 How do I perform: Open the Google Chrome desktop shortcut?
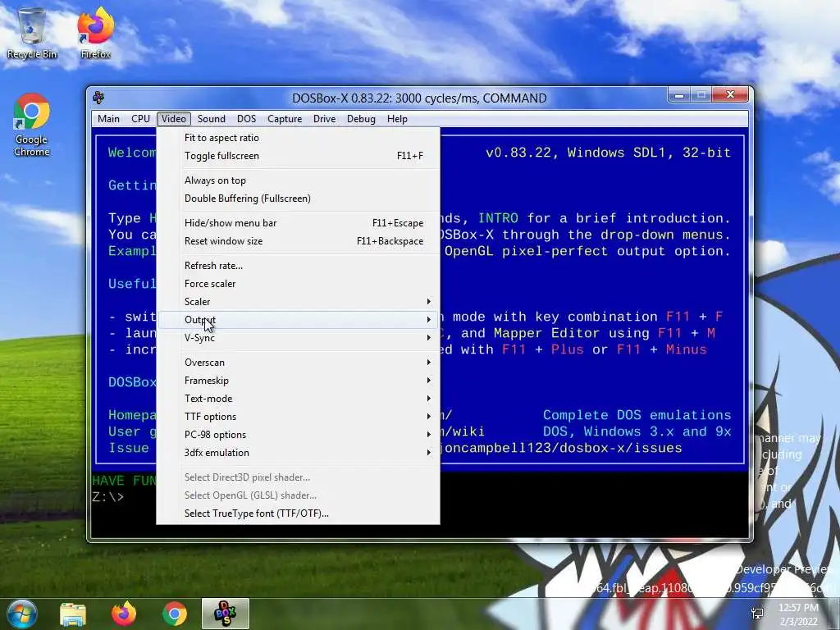tap(32, 126)
